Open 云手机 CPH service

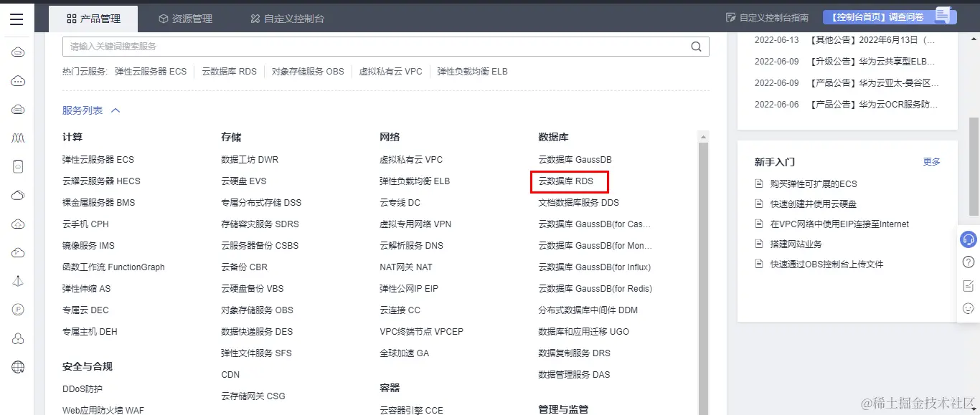coord(85,224)
